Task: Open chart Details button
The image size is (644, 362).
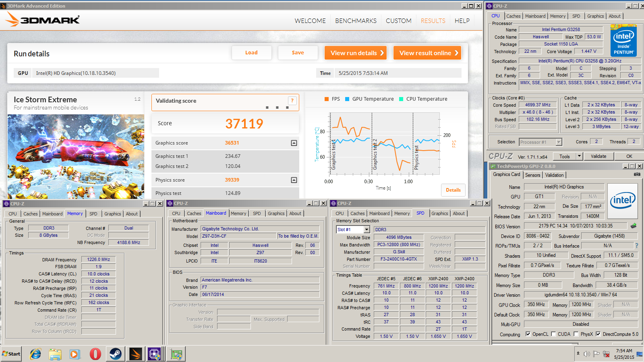Action: [x=453, y=190]
